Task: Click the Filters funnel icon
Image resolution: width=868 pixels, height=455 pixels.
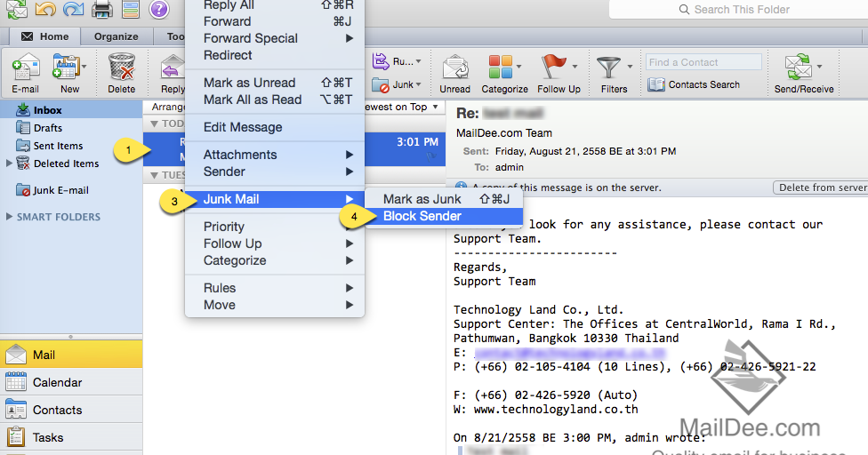Action: pyautogui.click(x=608, y=68)
